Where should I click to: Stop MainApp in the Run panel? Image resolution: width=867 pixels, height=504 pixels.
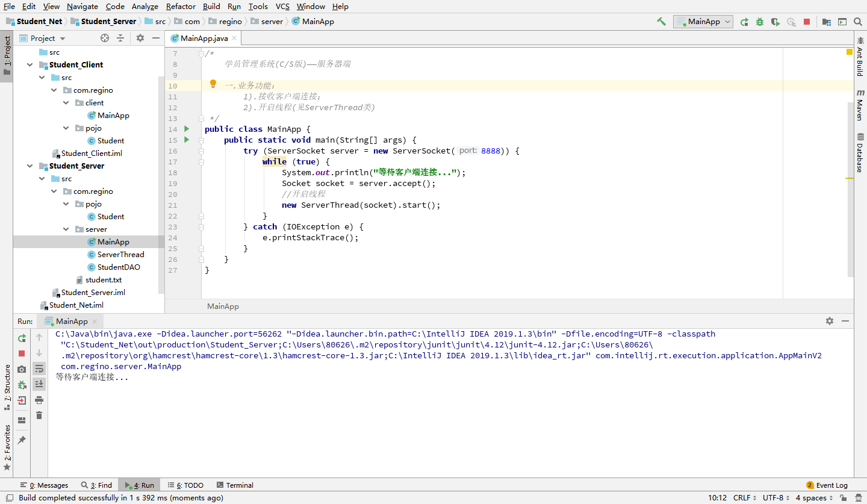(22, 353)
